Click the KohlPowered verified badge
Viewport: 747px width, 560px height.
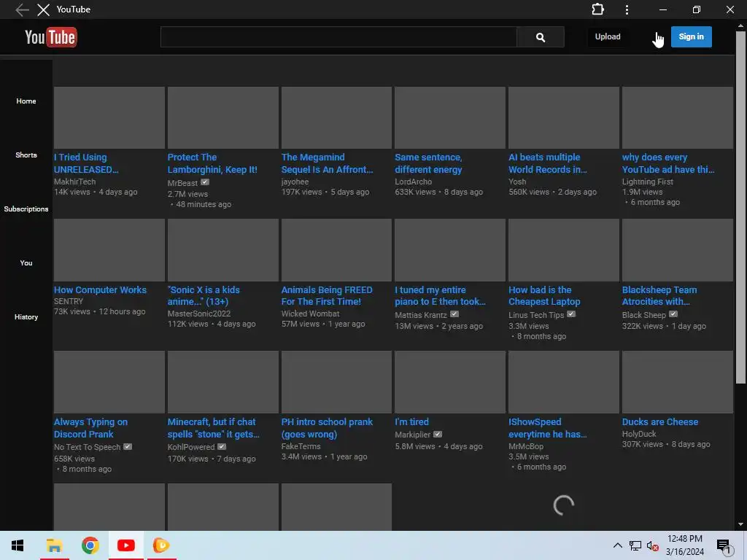coord(222,447)
